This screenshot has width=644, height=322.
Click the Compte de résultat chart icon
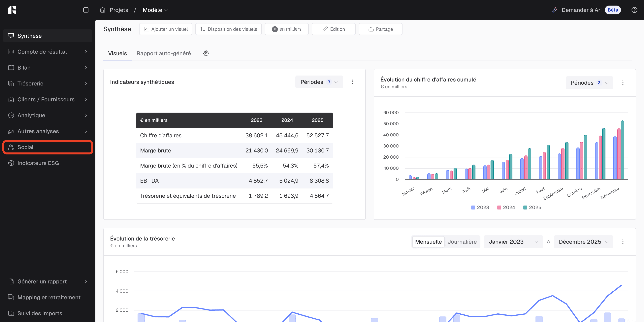(11, 52)
